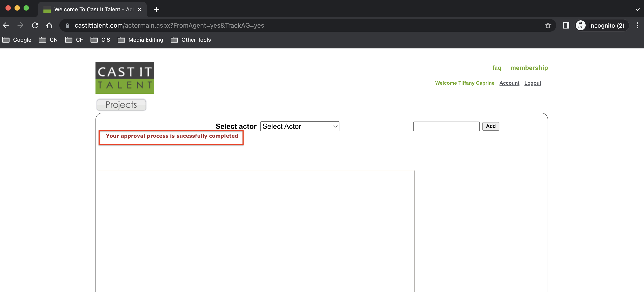Screen dimensions: 644x292
Task: Focus the text field beside Add
Action: click(x=446, y=126)
